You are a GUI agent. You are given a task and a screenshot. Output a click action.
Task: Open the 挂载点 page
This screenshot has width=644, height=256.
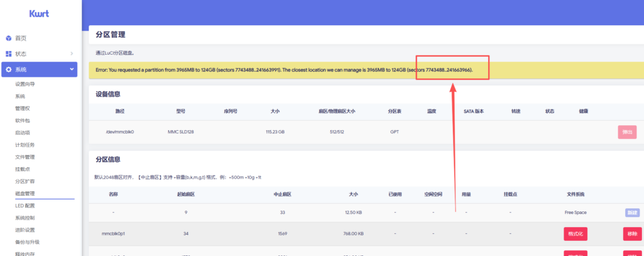click(x=23, y=169)
